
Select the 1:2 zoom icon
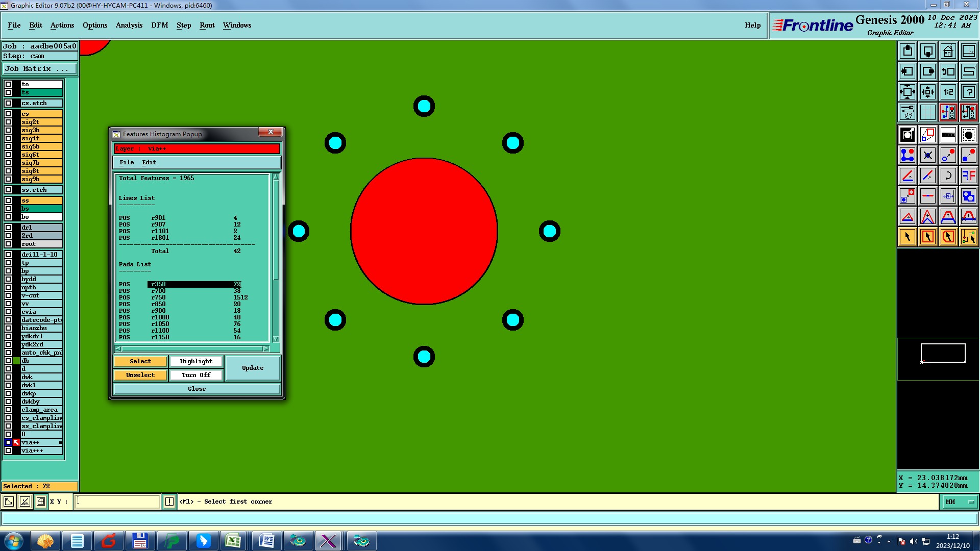[948, 92]
